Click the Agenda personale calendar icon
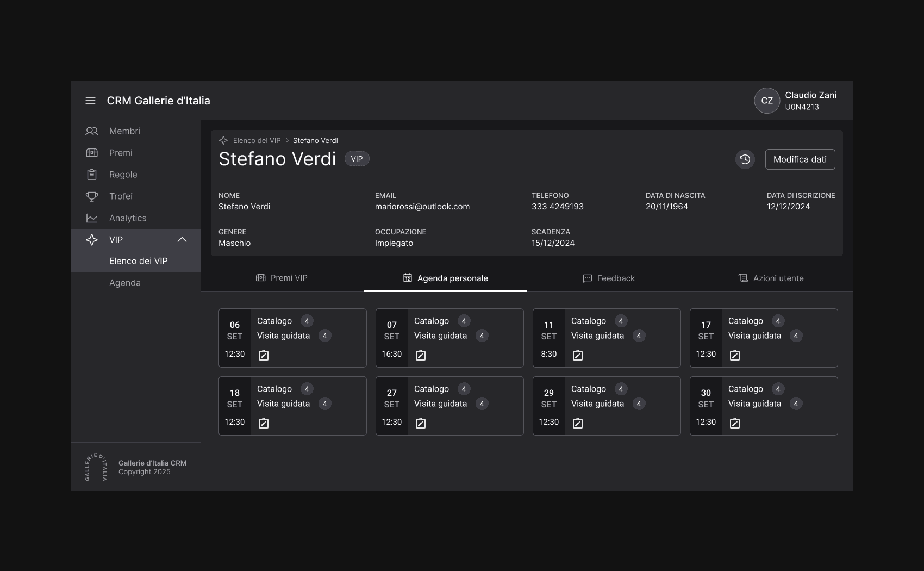This screenshot has width=924, height=571. pos(408,278)
